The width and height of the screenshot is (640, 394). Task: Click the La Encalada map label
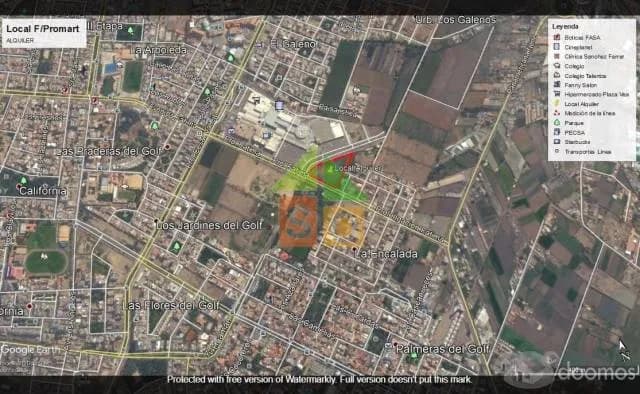coord(386,254)
